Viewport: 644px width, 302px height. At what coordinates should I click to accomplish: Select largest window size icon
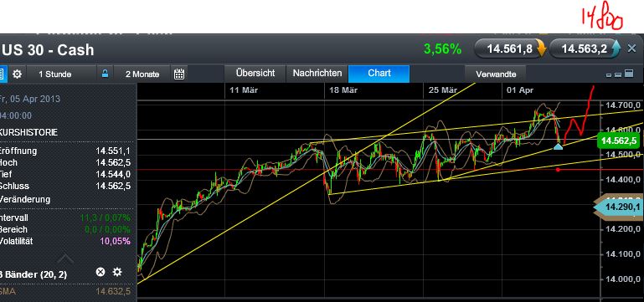629,74
